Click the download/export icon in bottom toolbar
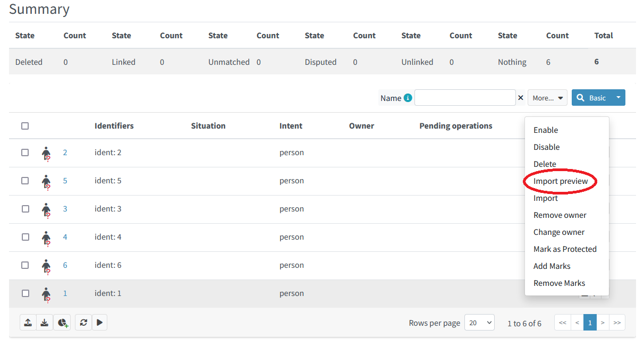644x347 pixels. click(45, 322)
